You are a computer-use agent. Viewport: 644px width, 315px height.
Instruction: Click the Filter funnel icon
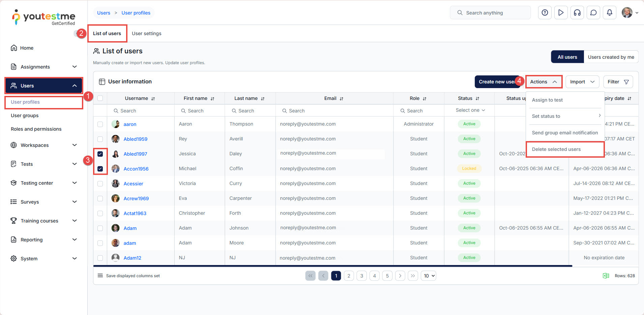[626, 82]
